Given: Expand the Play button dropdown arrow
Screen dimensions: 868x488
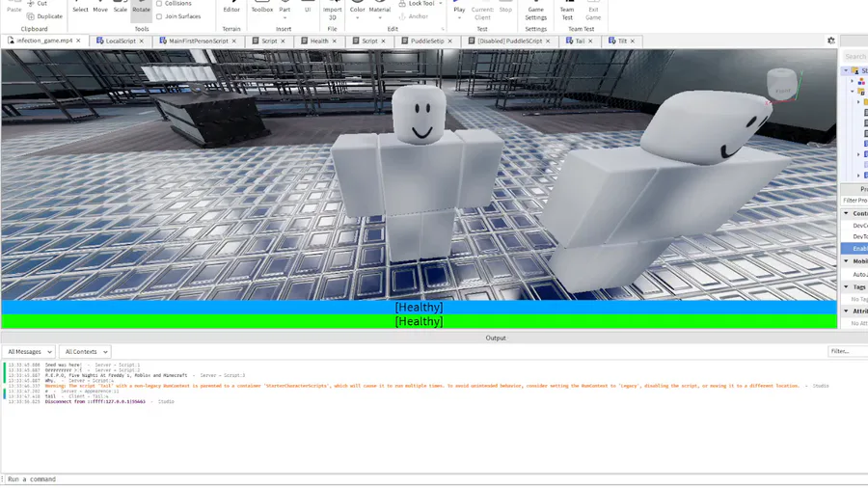Looking at the screenshot, I should (x=459, y=18).
